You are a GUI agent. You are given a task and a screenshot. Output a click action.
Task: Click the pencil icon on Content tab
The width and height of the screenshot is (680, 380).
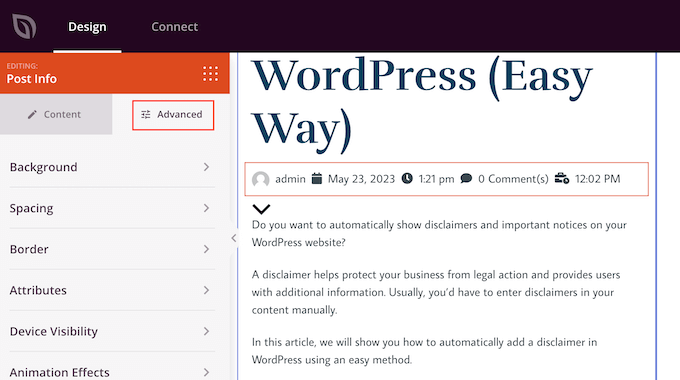tap(32, 115)
